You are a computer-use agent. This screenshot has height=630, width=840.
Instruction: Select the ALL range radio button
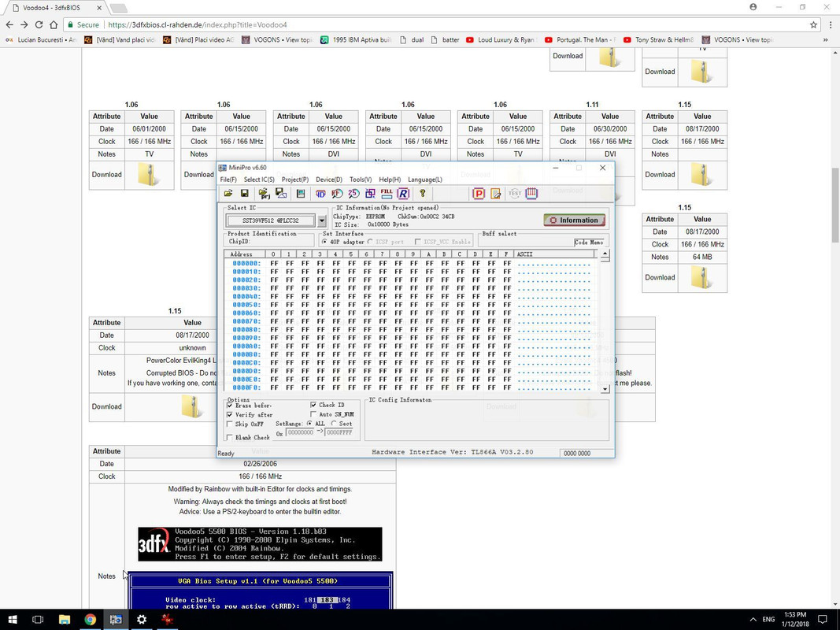click(309, 423)
